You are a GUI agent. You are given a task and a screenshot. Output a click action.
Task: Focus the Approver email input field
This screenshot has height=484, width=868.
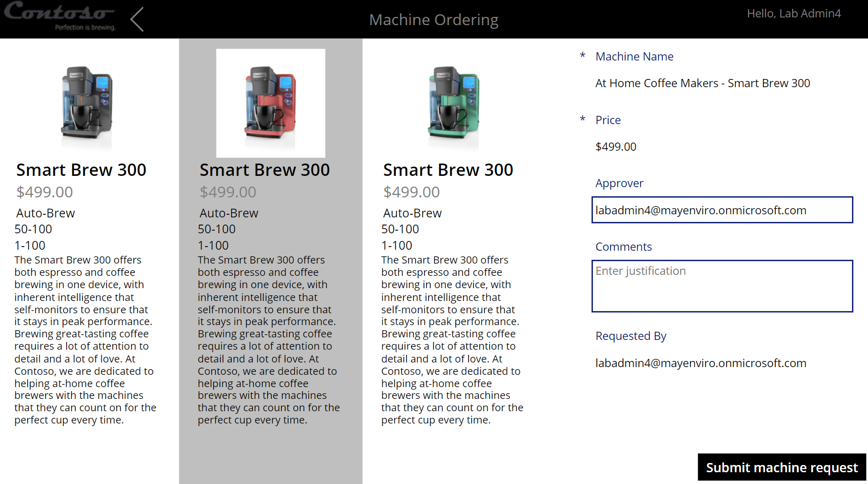(x=722, y=210)
